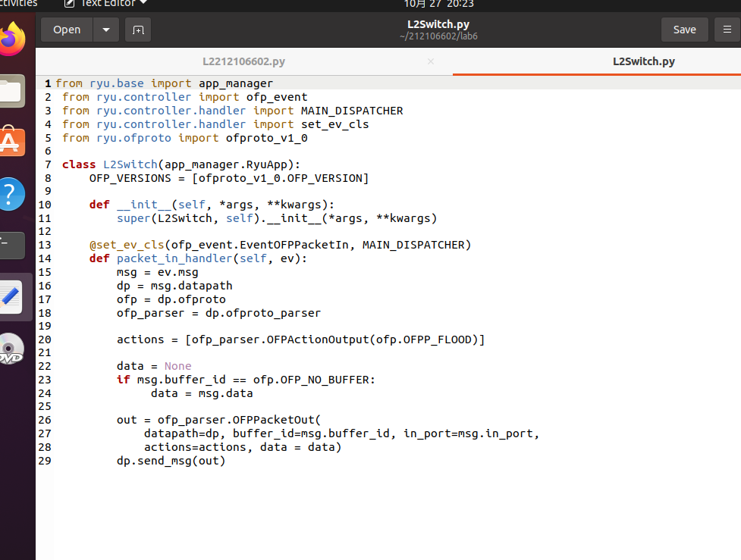Create a new document with the new-tab icon

[x=138, y=30]
